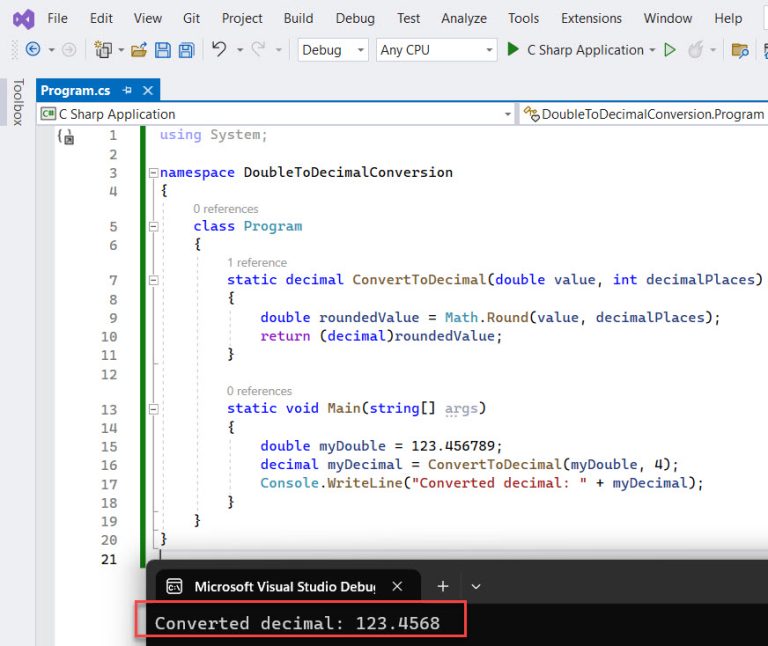The image size is (768, 646).
Task: Click Console.WriteLine on line 17
Action: 331,483
